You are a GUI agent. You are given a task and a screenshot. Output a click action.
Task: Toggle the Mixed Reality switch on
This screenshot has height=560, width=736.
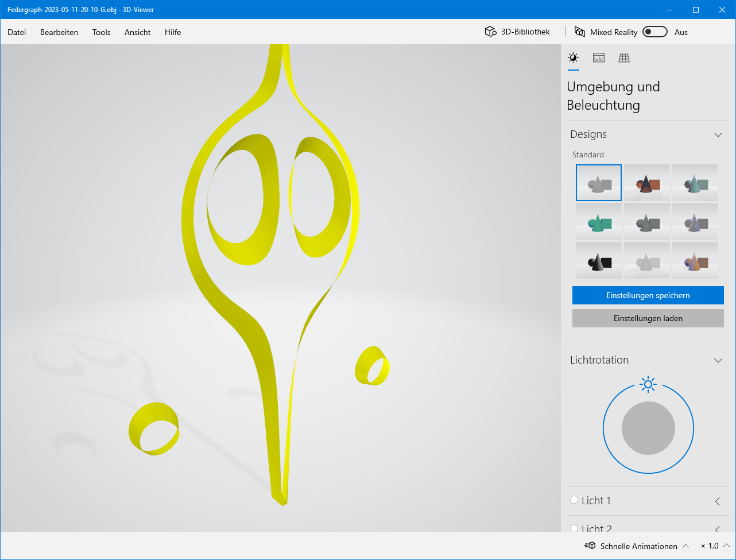[654, 32]
